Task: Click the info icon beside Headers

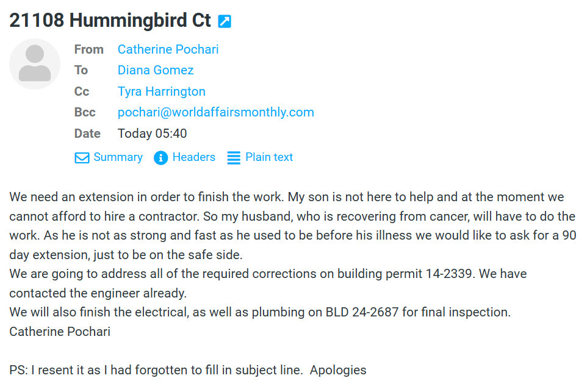Action: pyautogui.click(x=161, y=158)
